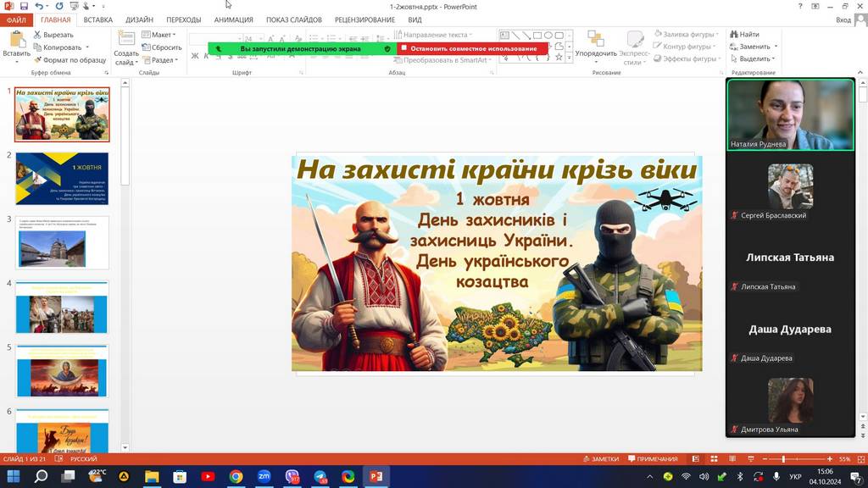
Task: Click Наталия Руднева's video tile
Action: pyautogui.click(x=791, y=114)
